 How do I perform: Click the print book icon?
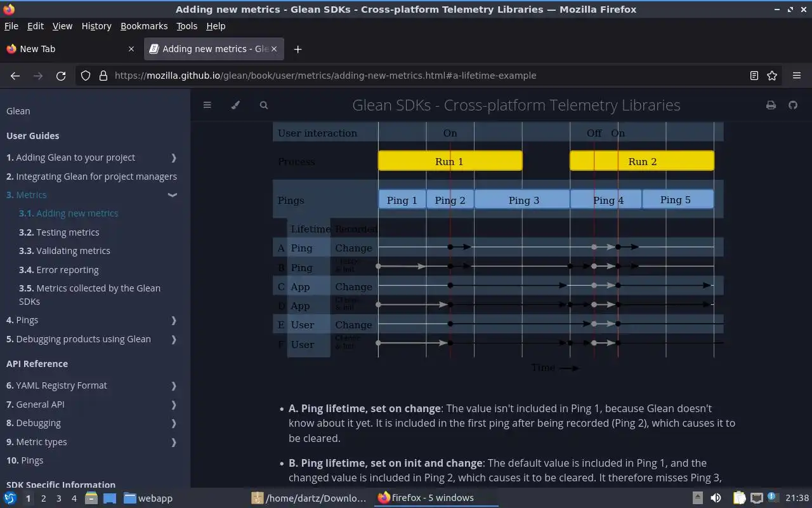tap(771, 105)
